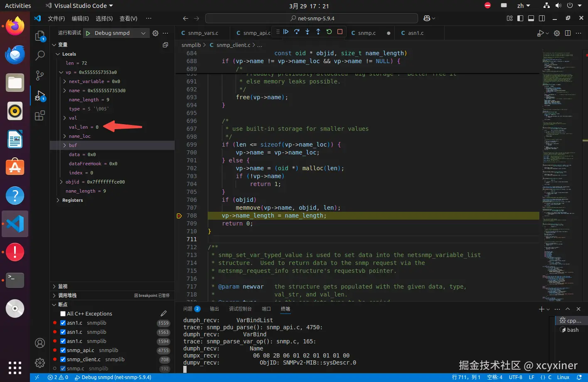
Task: Restart the debugging session
Action: point(329,32)
